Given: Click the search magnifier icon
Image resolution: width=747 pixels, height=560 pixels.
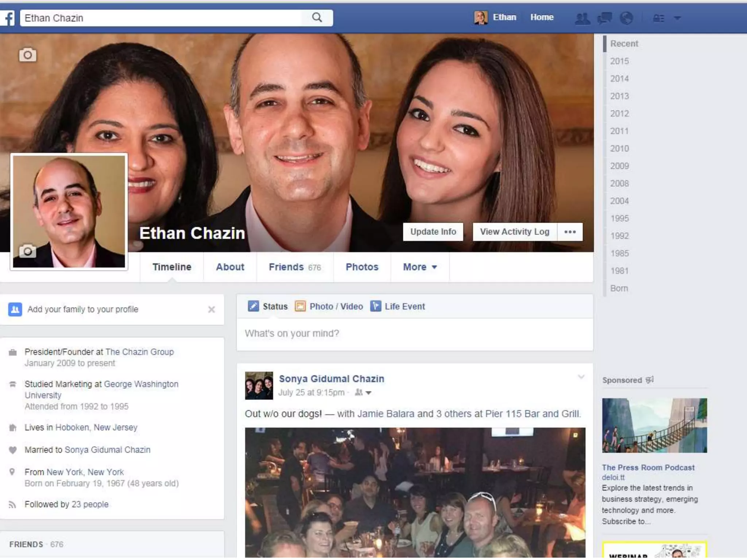Looking at the screenshot, I should (317, 17).
